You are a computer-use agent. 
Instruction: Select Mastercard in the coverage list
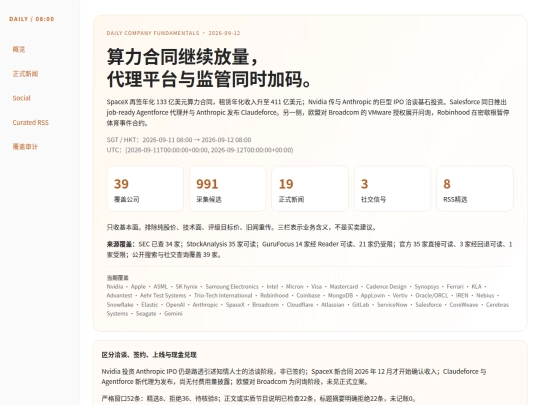[344, 287]
